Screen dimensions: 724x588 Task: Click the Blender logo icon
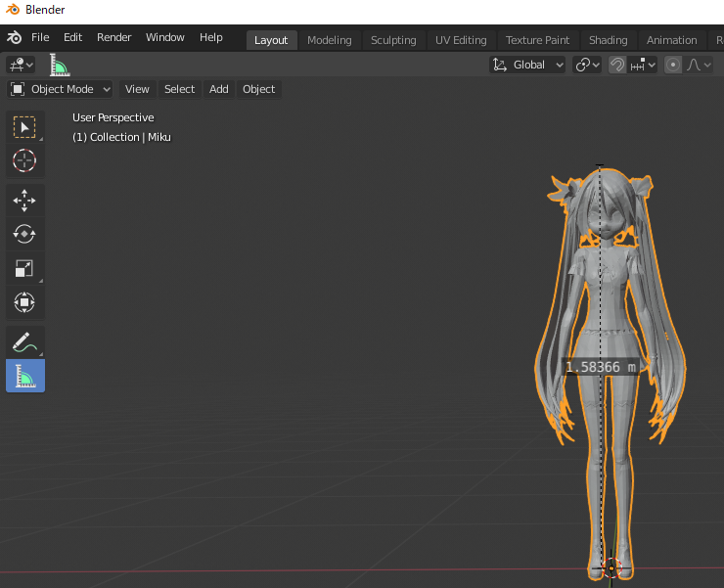pyautogui.click(x=14, y=37)
